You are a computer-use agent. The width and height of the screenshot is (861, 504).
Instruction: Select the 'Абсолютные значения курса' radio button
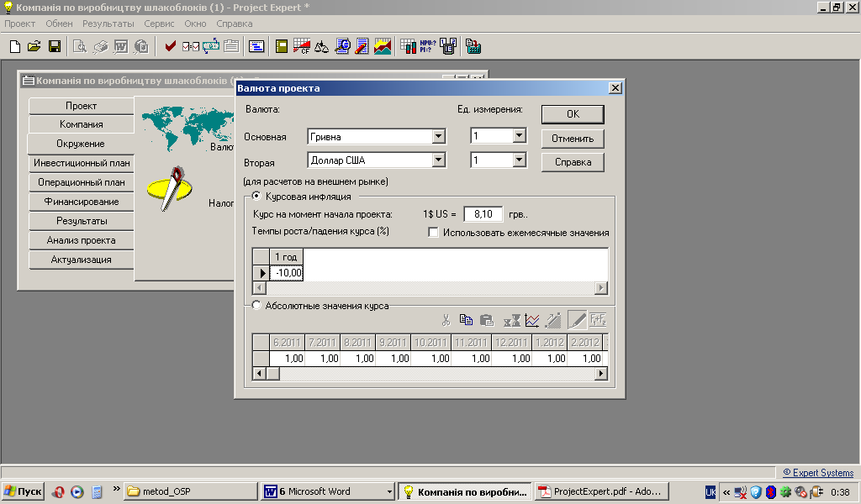(x=256, y=306)
